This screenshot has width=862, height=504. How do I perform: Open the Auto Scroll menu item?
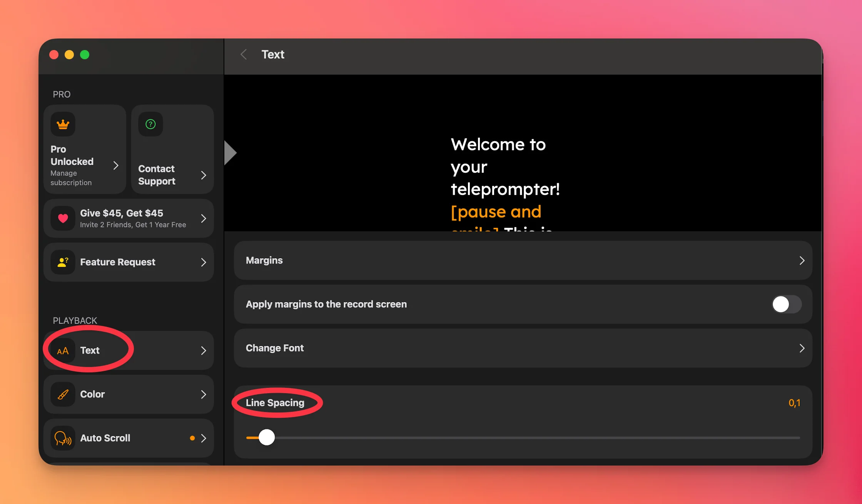pos(129,438)
